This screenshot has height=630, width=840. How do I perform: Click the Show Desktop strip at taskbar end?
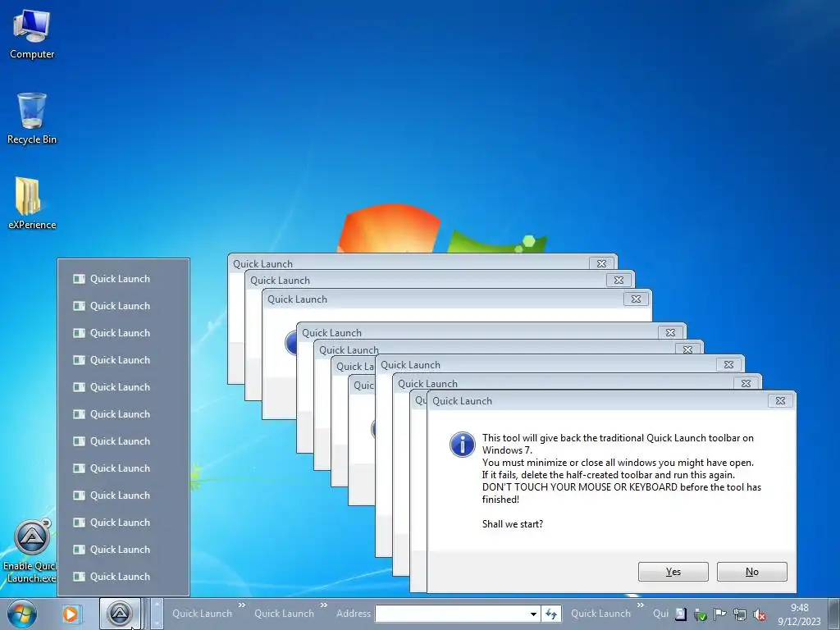(x=834, y=614)
